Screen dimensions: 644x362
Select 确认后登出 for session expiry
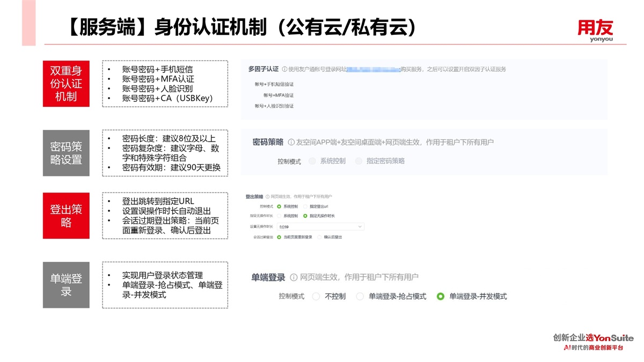pyautogui.click(x=320, y=237)
